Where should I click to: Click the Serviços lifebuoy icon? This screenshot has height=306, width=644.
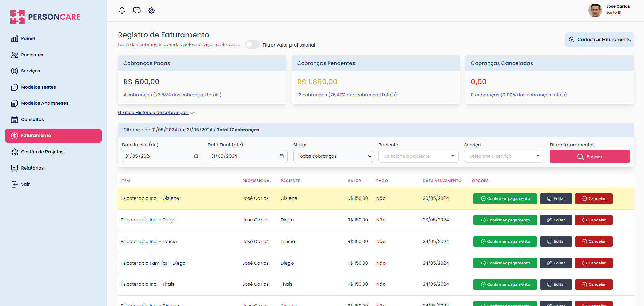pos(14,71)
